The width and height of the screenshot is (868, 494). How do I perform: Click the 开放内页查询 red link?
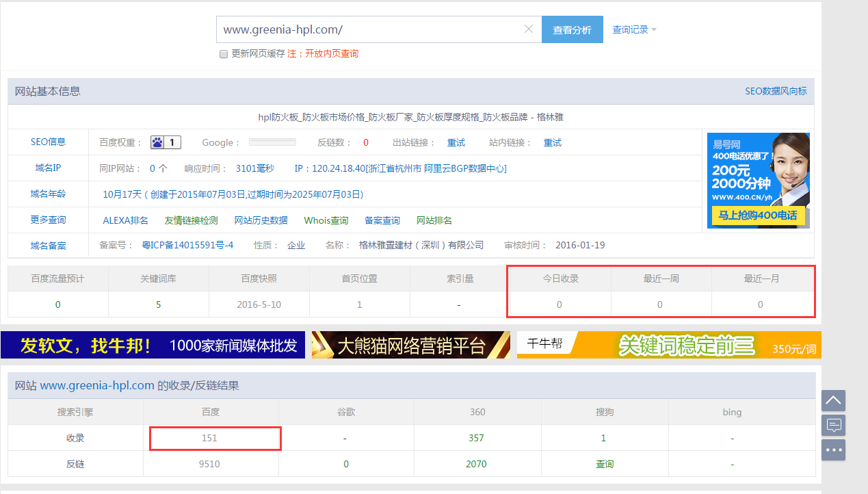tap(332, 54)
